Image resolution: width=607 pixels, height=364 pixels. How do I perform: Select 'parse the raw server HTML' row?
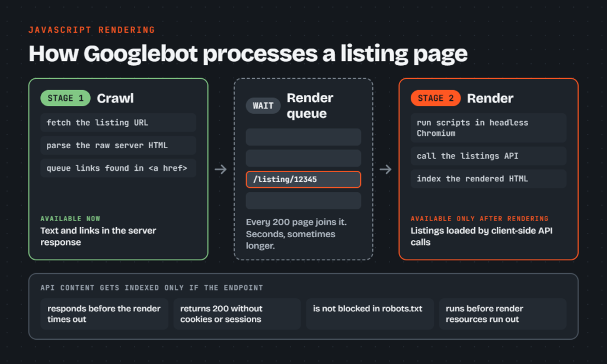click(119, 146)
